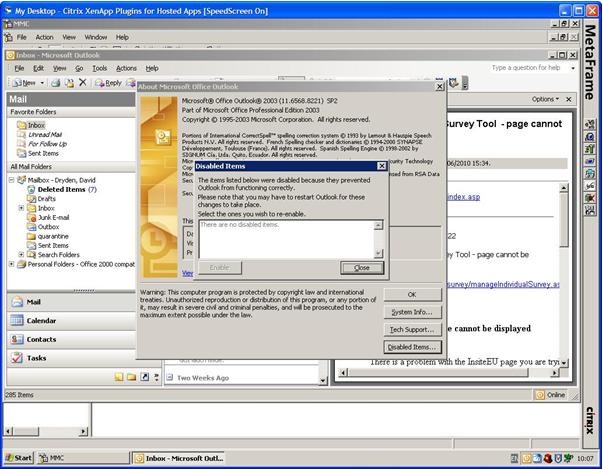Image resolution: width=603 pixels, height=469 pixels.
Task: Open the MMC Action menu
Action: click(x=44, y=37)
